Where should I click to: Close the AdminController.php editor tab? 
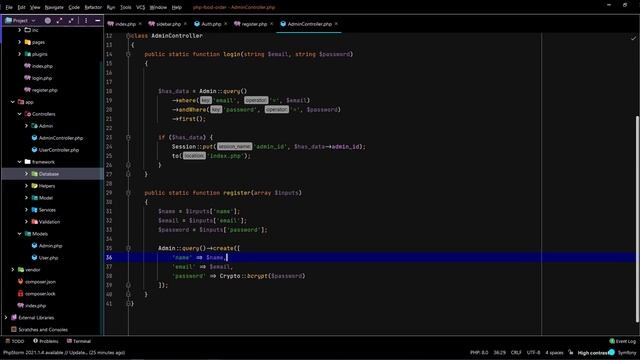click(x=336, y=24)
